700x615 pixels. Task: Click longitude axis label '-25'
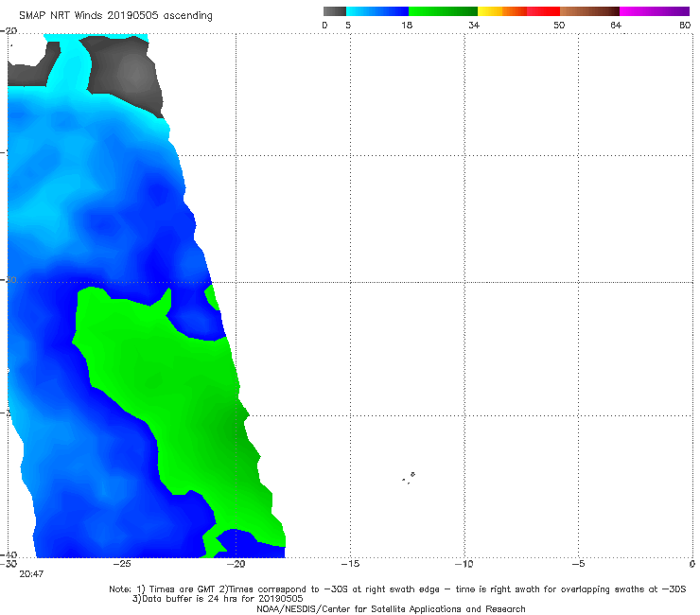tap(122, 564)
